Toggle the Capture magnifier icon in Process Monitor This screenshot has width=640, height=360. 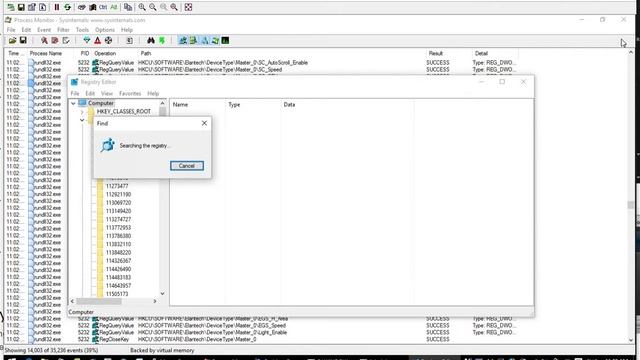[44, 40]
